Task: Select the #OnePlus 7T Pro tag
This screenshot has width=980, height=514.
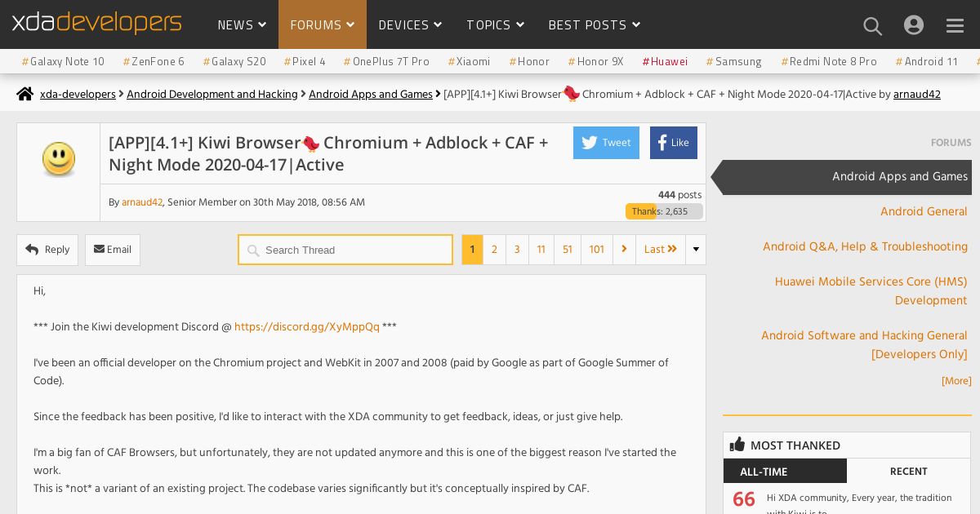Action: point(386,61)
